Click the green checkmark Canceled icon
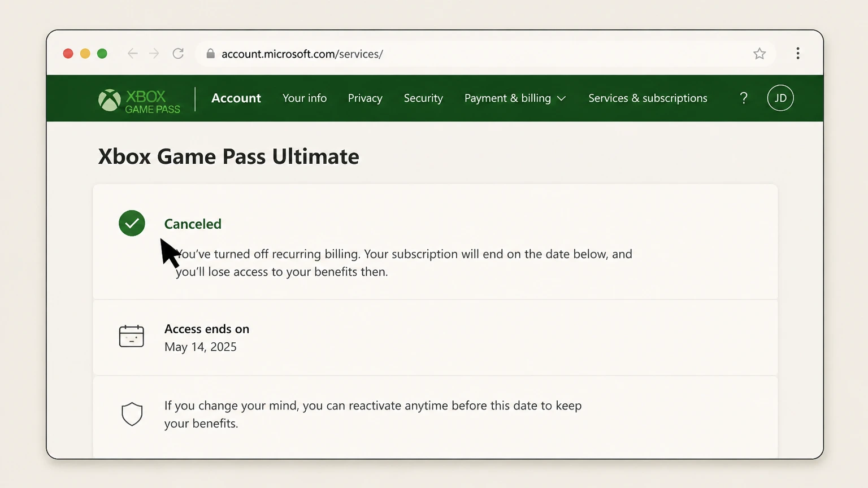868x488 pixels. 132,223
